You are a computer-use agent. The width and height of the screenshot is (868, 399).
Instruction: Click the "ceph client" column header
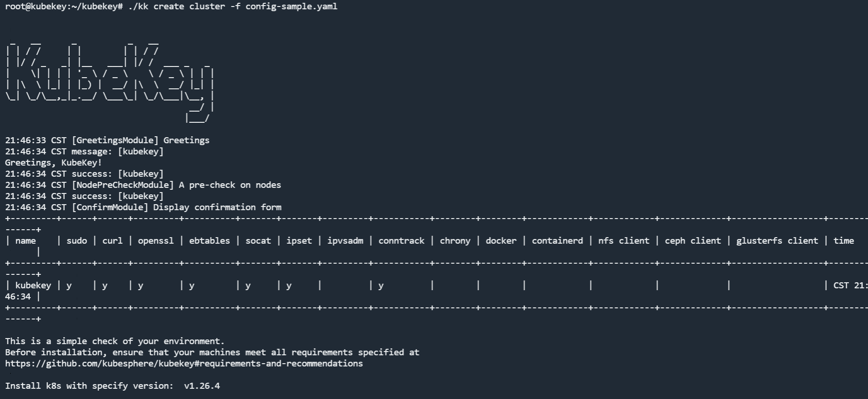coord(693,241)
